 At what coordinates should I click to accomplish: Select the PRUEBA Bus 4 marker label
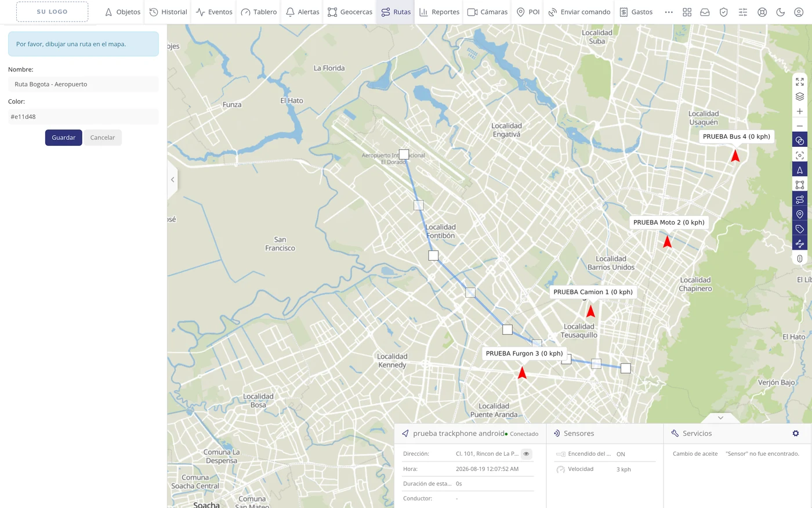737,136
